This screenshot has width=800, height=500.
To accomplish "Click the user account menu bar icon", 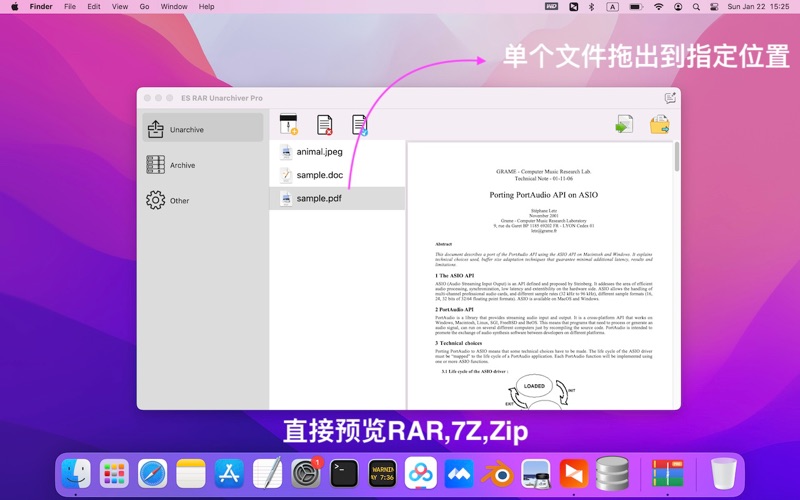I will tap(678, 7).
